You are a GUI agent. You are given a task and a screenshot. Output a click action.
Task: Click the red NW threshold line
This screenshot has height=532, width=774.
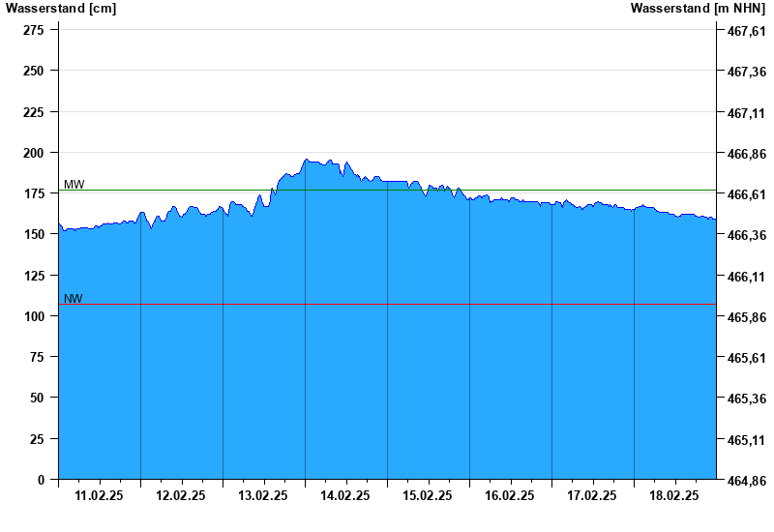(388, 305)
